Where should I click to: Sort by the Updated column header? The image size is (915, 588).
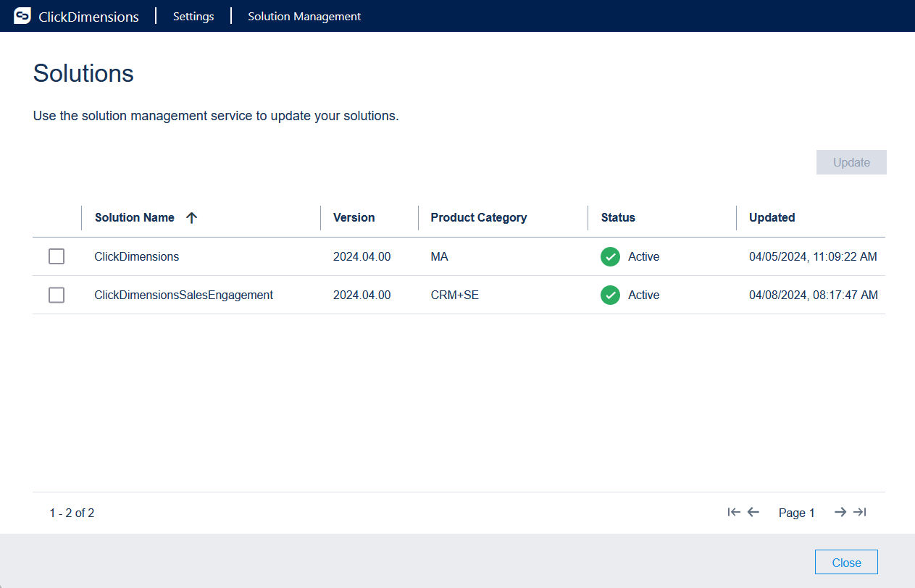(x=772, y=217)
